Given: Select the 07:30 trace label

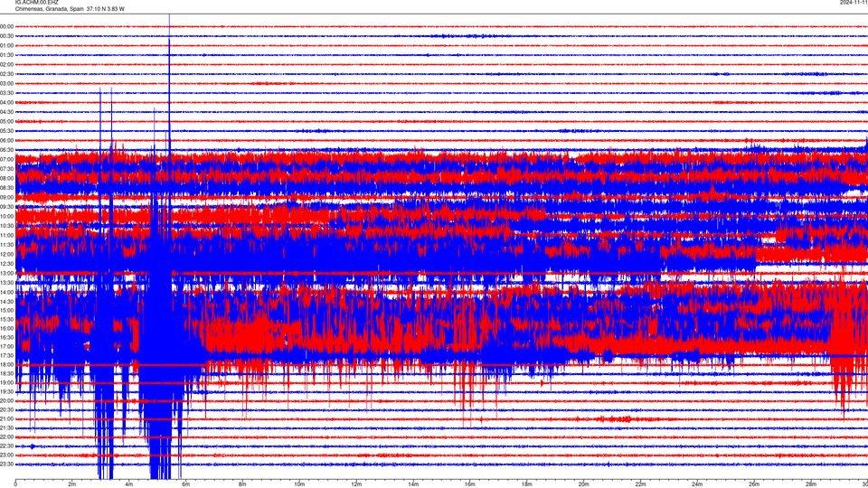Looking at the screenshot, I should pyautogui.click(x=7, y=169).
